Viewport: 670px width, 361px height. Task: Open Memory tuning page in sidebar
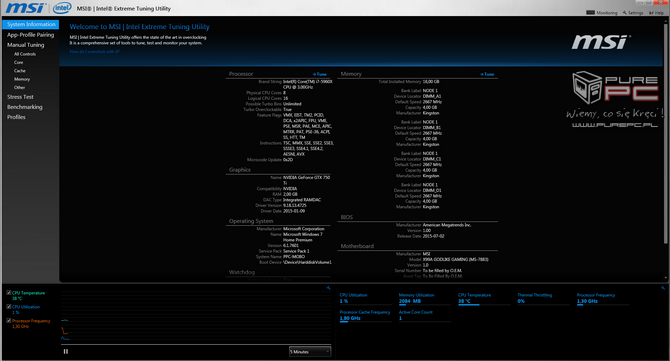[22, 79]
